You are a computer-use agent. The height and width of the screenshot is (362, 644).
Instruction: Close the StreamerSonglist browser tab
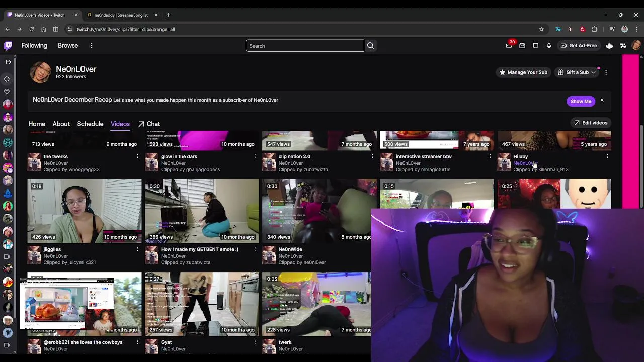156,15
